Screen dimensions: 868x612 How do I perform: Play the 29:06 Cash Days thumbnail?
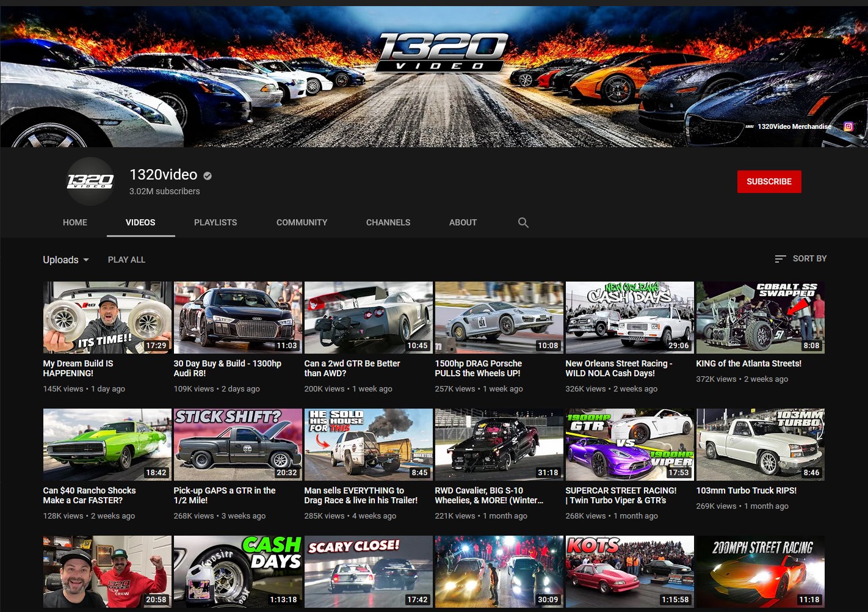coord(630,318)
